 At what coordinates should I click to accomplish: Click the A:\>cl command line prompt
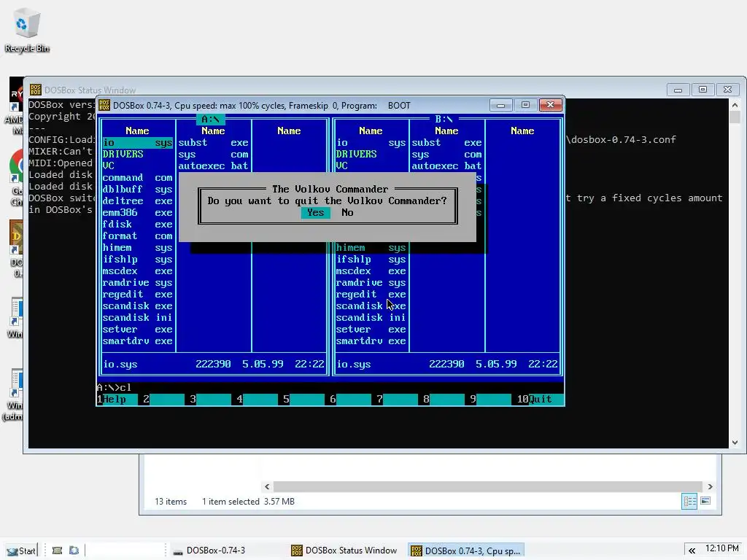(x=114, y=387)
